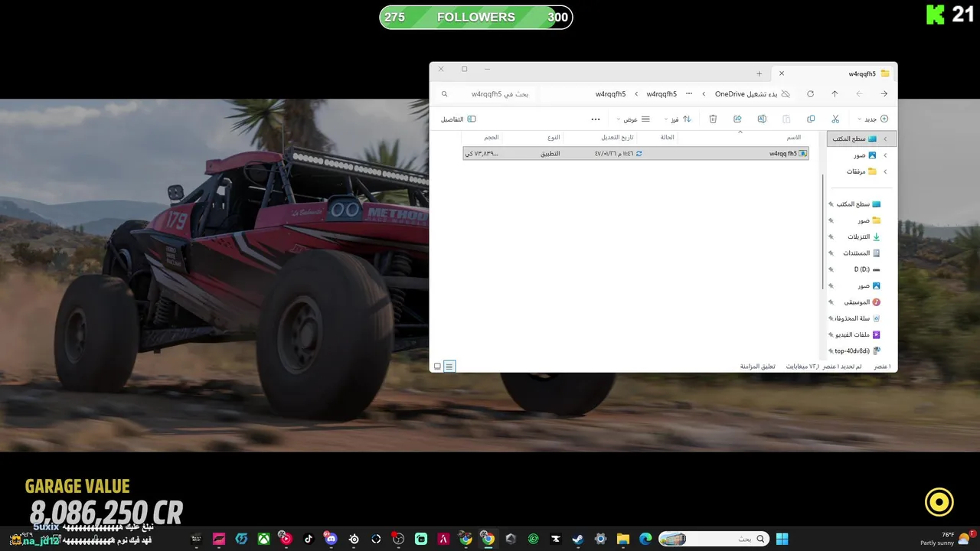This screenshot has width=980, height=551.
Task: Open Steam from the taskbar
Action: coord(577,539)
